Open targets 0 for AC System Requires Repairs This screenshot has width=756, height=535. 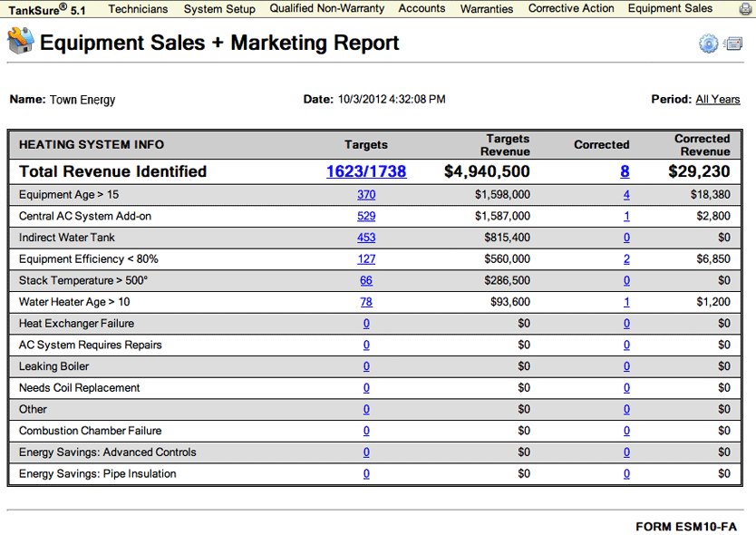point(366,345)
